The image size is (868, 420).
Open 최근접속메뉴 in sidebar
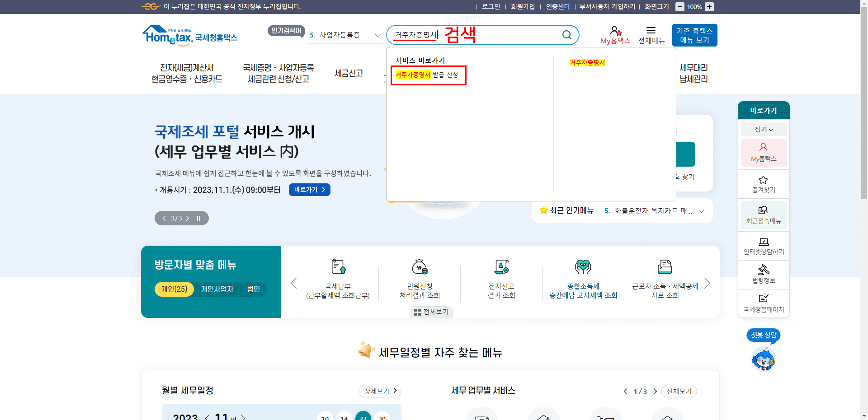(x=764, y=215)
